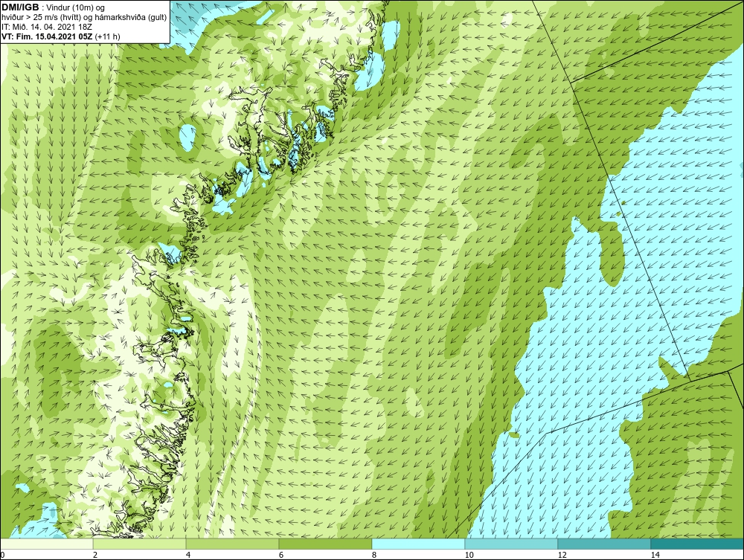
Task: Click legend scale value 14
Action: 655,555
